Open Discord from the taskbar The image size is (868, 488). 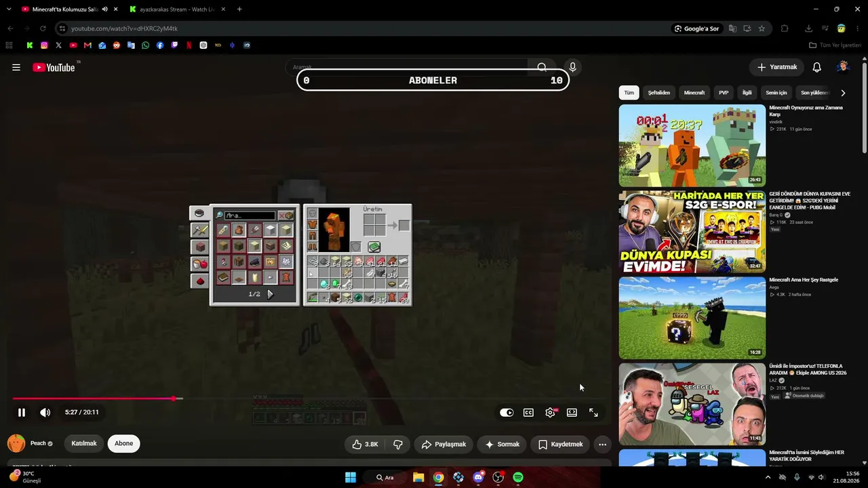tap(479, 477)
